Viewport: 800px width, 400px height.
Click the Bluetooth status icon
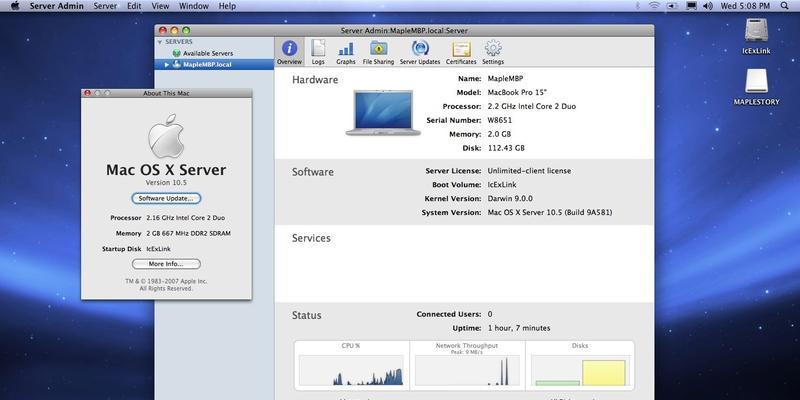tap(637, 6)
